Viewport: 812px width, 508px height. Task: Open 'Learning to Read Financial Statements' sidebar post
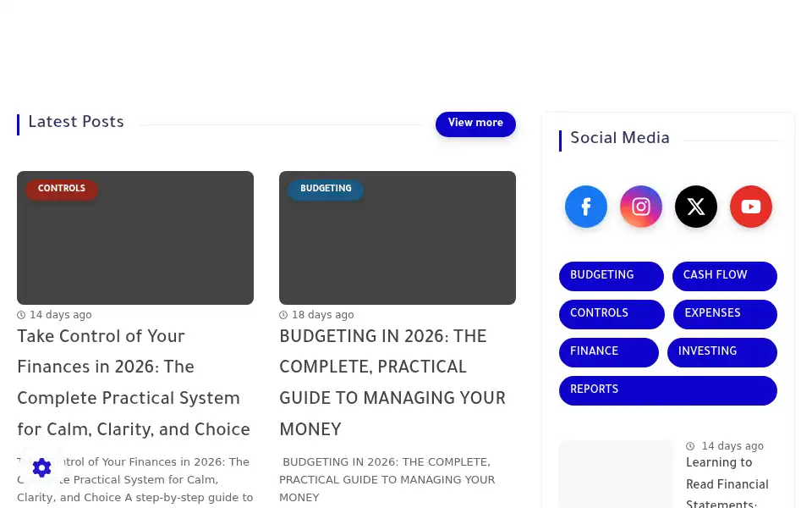click(x=727, y=482)
